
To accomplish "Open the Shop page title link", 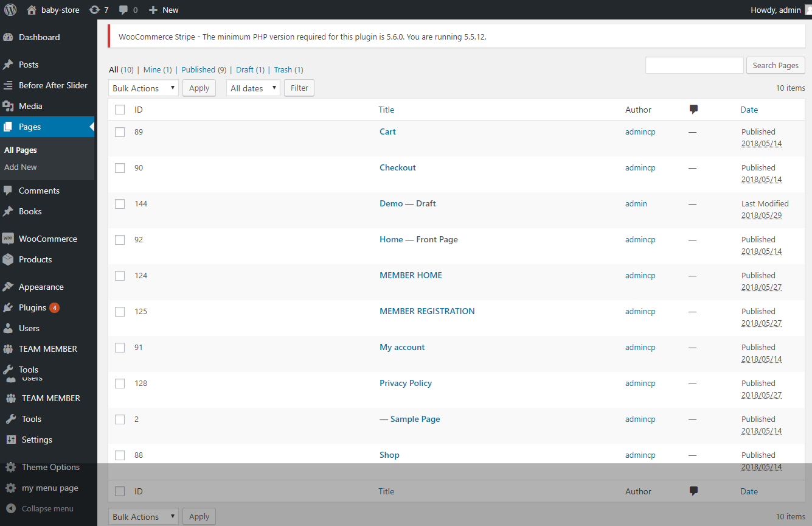I will click(x=389, y=455).
